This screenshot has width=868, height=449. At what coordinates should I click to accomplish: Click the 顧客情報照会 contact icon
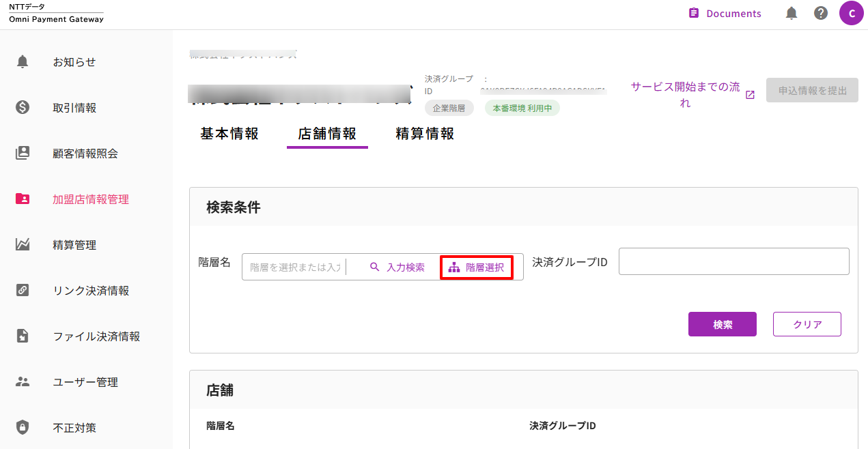tap(23, 154)
